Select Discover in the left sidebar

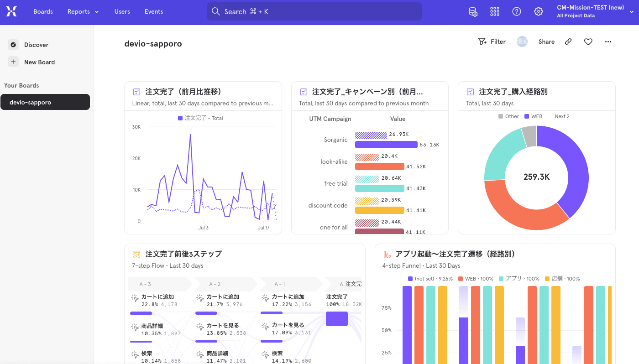(36, 45)
